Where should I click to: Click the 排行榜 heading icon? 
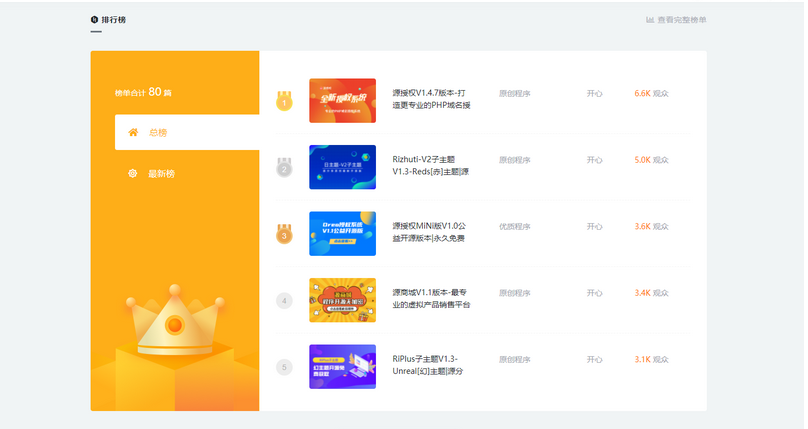(x=94, y=19)
